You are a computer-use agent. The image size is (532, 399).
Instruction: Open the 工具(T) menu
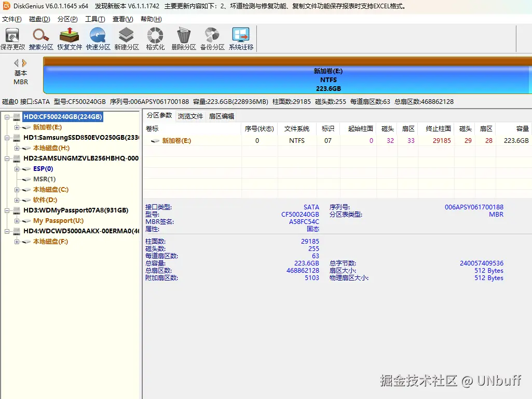point(95,19)
